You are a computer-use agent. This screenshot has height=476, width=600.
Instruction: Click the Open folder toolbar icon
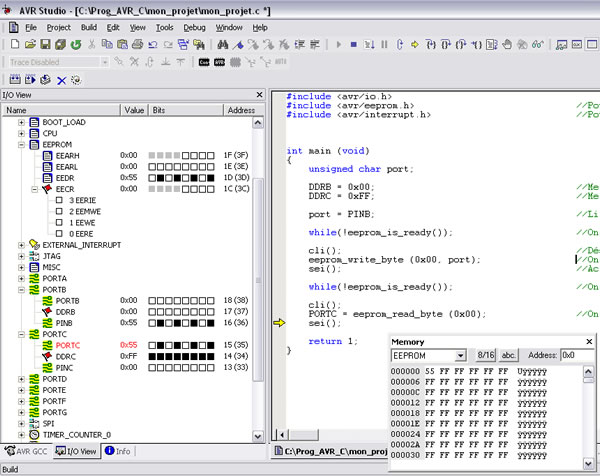point(32,44)
